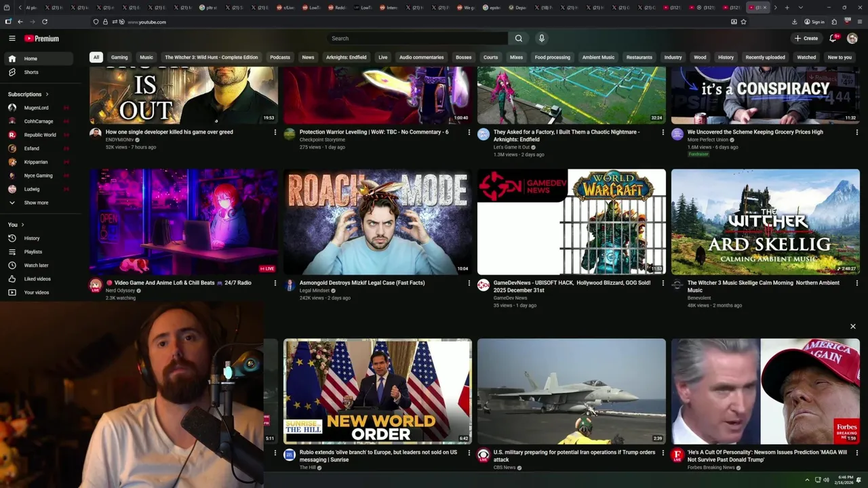
Task: Open the YouTube hamburger guide menu
Action: 12,39
